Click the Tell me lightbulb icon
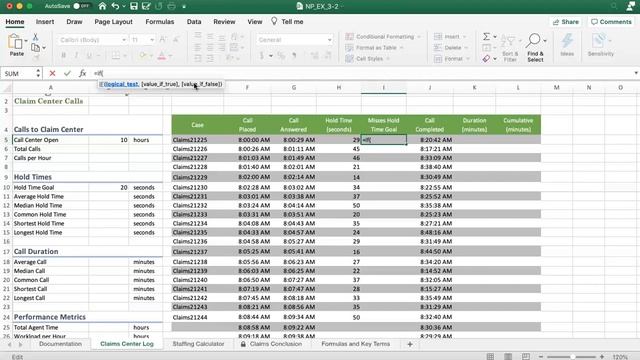Image resolution: width=640 pixels, height=360 pixels. point(274,21)
